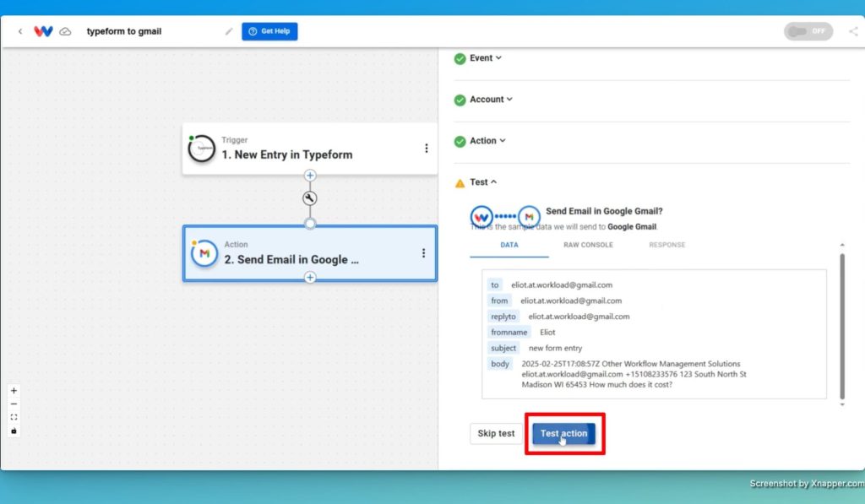This screenshot has width=865, height=504.
Task: Click the Get Help button
Action: [x=269, y=31]
